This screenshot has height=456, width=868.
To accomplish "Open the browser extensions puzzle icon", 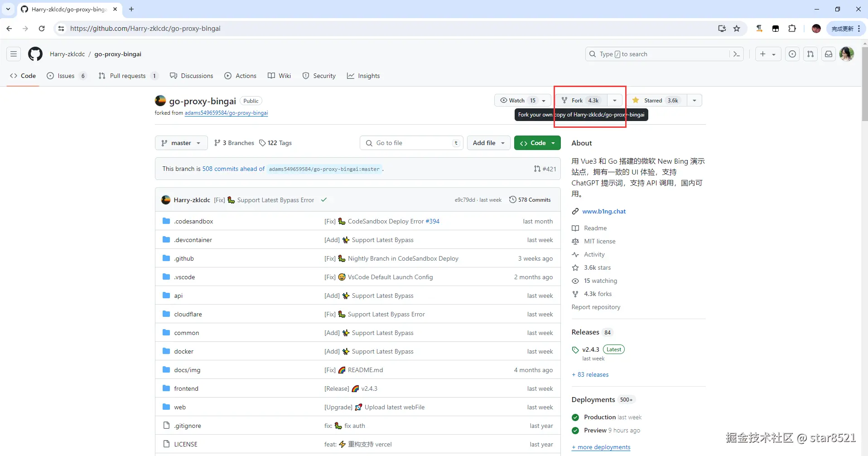I will [792, 29].
